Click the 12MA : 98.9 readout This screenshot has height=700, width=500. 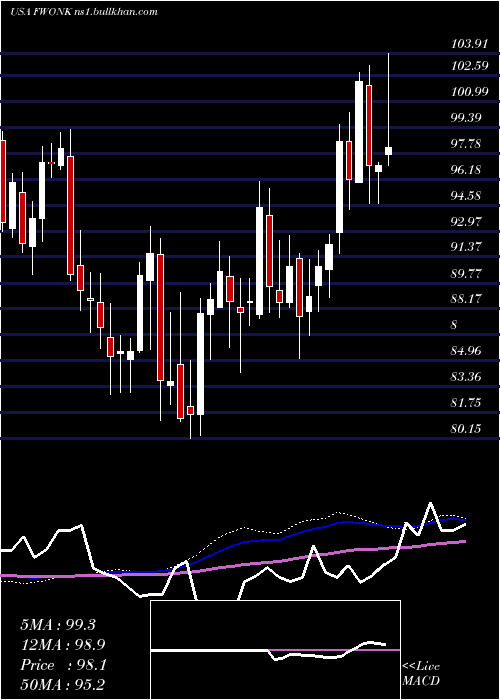64,645
